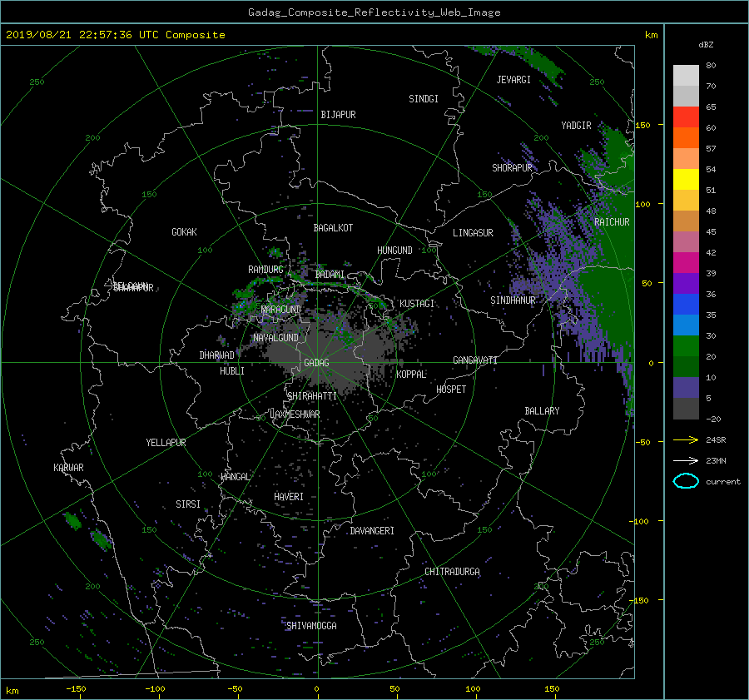Click the RAMDURG map label
Viewport: 749px width, 700px height.
click(265, 270)
